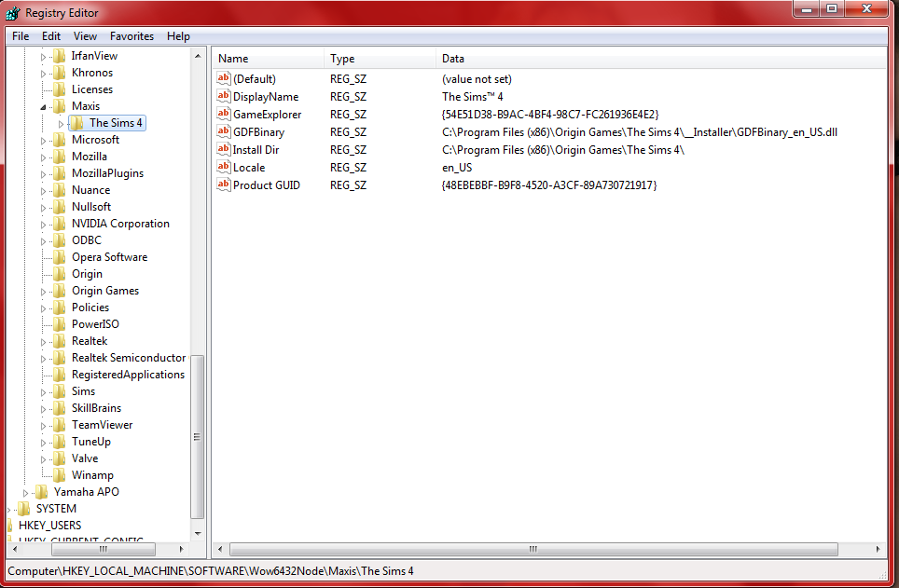
Task: Expand the Sims key arrow
Action: 43,392
